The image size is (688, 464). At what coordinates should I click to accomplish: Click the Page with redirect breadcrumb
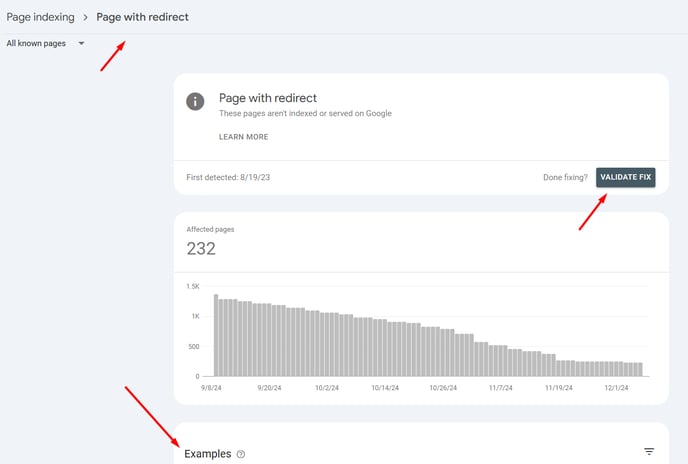coord(143,17)
